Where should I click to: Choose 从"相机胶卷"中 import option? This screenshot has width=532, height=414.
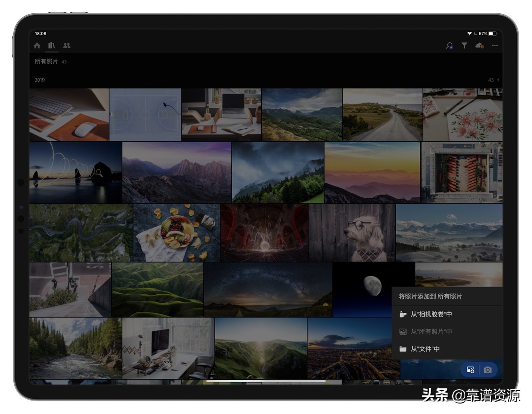coord(446,315)
